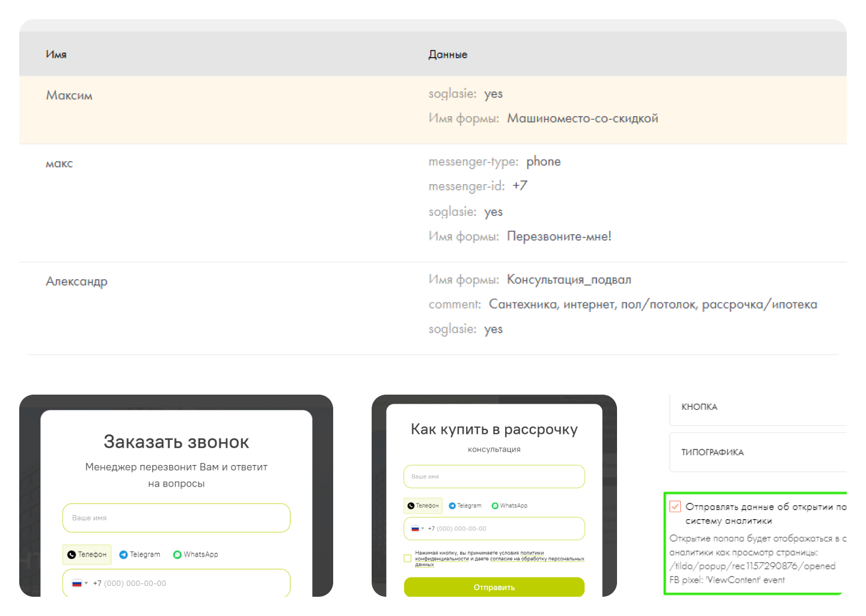Focus the "Ваше имя" field in "Заказать звонок" form

pos(176,518)
